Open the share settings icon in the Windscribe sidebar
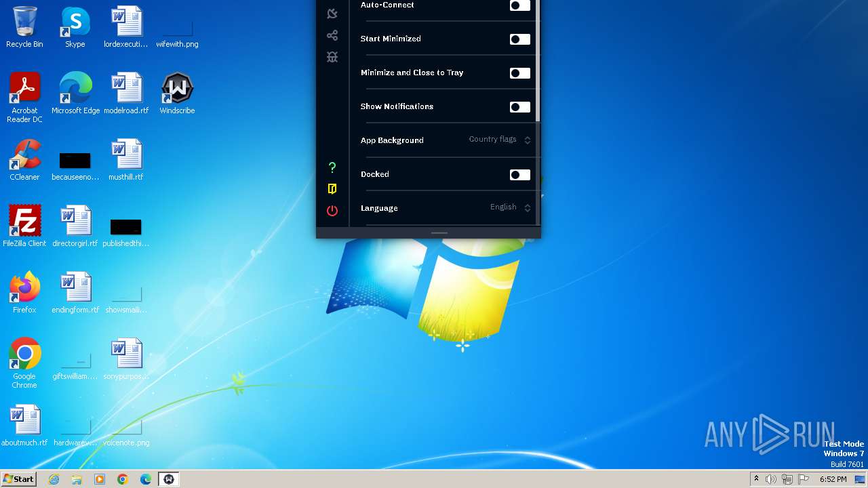The width and height of the screenshot is (868, 488). coord(332,35)
